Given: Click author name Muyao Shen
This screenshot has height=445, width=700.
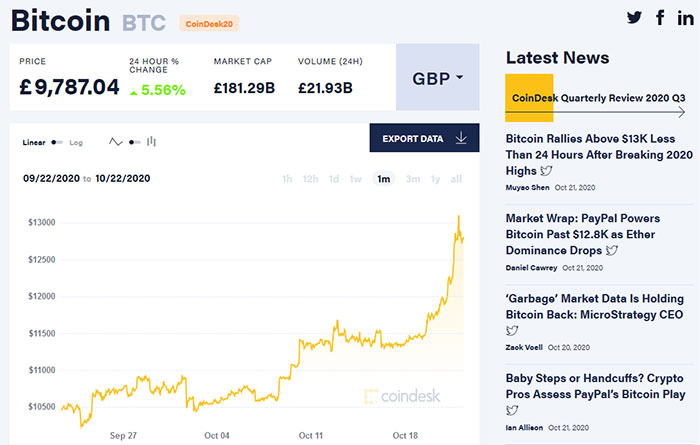Looking at the screenshot, I should coord(527,187).
